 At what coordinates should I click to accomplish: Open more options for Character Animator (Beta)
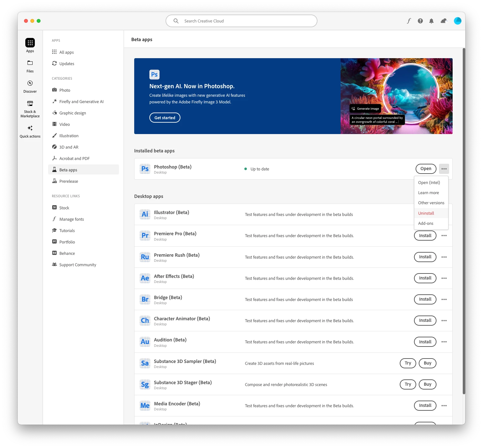pyautogui.click(x=444, y=321)
